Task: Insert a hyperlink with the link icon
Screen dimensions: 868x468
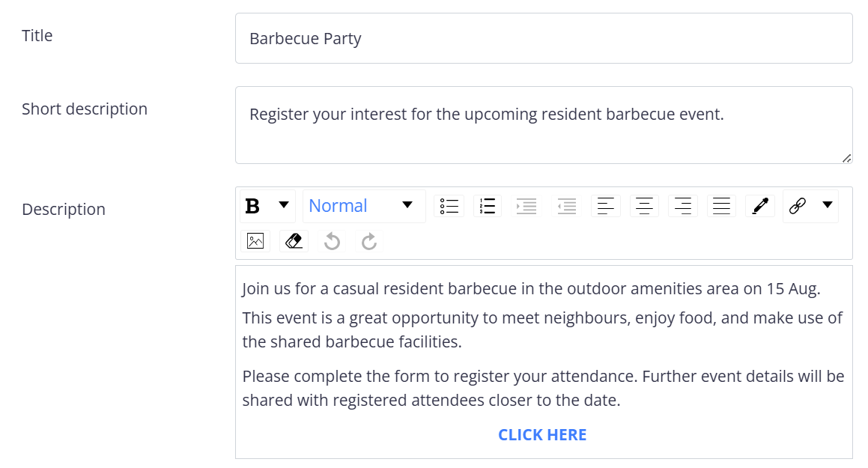Action: point(798,207)
